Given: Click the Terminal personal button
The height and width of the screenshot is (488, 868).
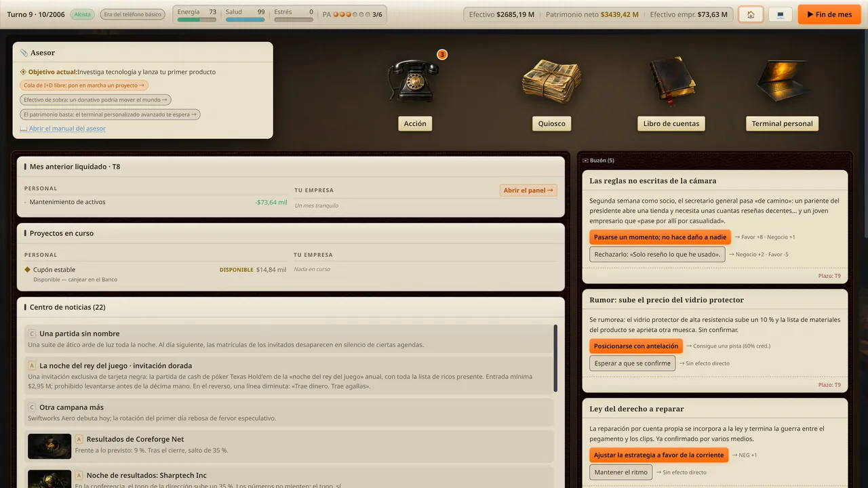Looking at the screenshot, I should 782,123.
